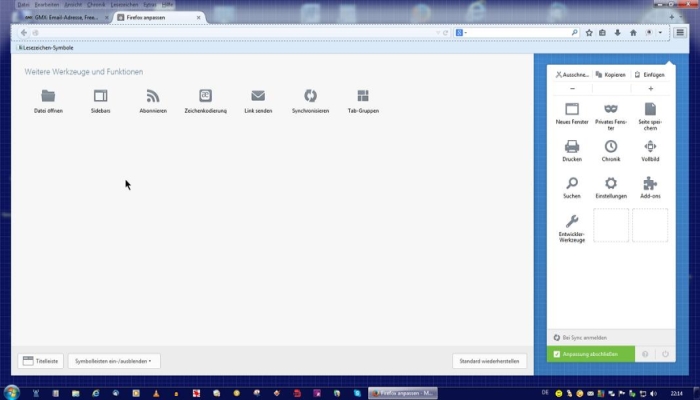Select the Entwickler-Werkzeuge wrench icon
Viewport: 700px width, 400px height.
[572, 221]
